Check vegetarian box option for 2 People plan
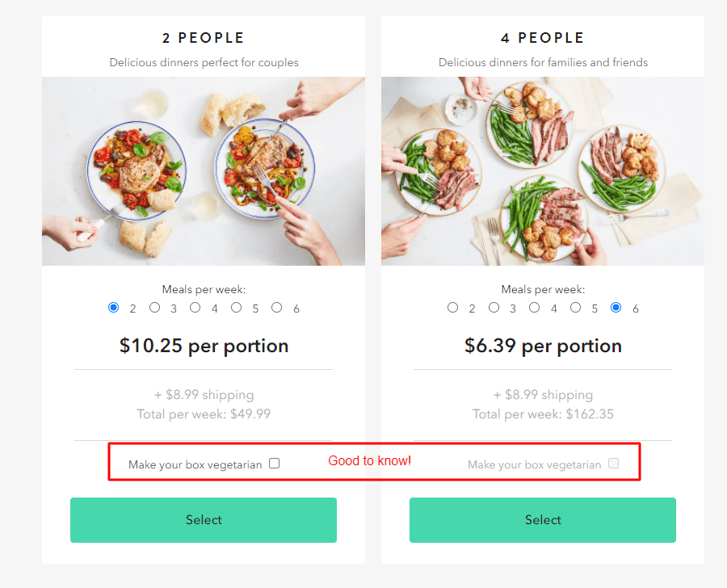This screenshot has height=588, width=727. [x=275, y=464]
